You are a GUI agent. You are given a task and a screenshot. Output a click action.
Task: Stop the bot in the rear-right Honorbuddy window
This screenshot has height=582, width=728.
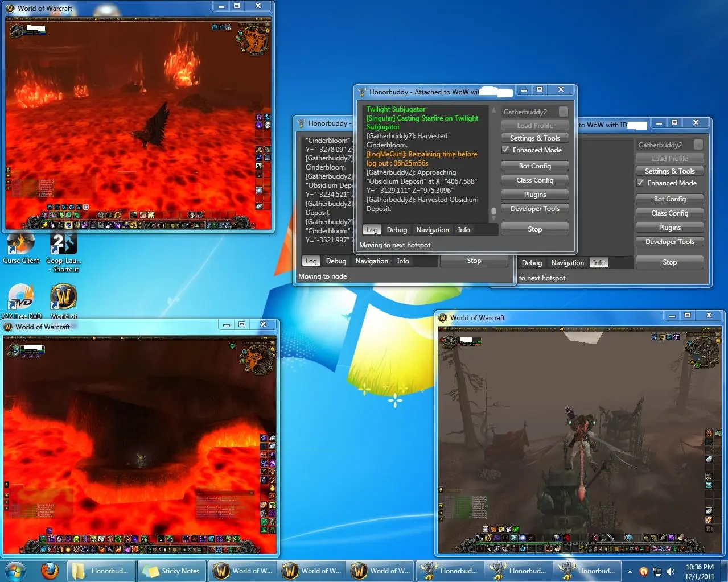[669, 262]
